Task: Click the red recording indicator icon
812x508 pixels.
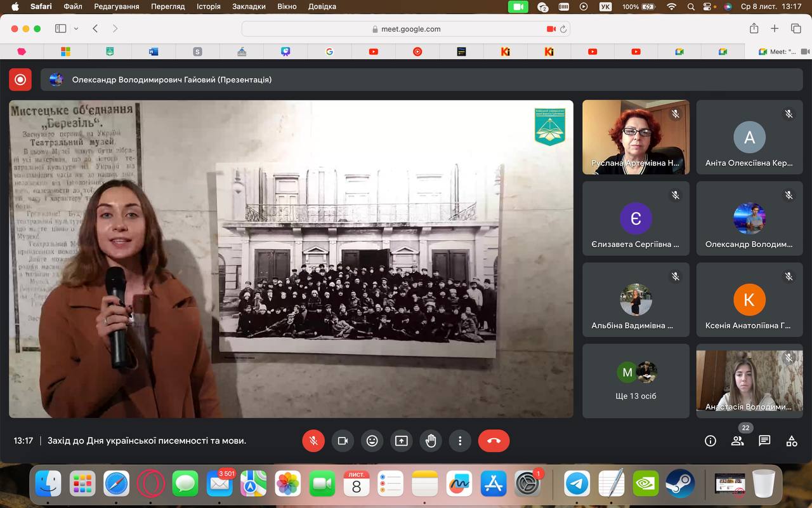Action: 20,79
